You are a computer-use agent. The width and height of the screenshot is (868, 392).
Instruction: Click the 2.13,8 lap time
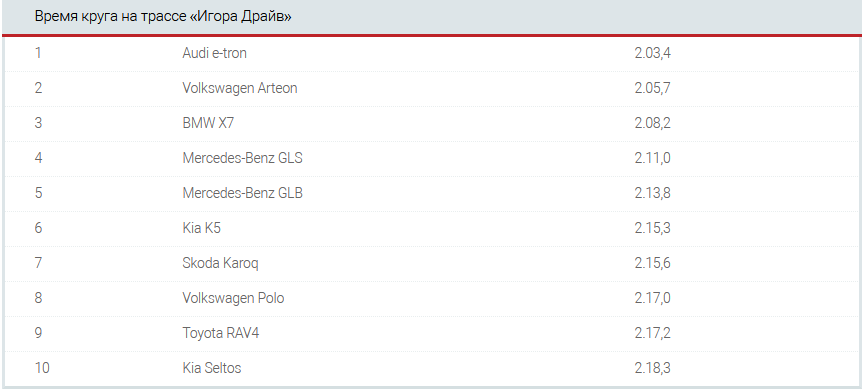(653, 193)
